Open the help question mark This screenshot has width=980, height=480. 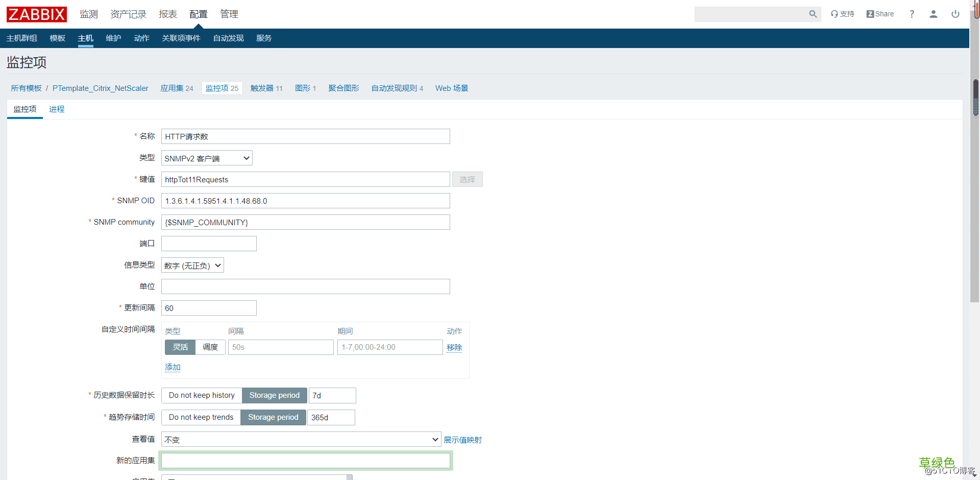pyautogui.click(x=912, y=14)
